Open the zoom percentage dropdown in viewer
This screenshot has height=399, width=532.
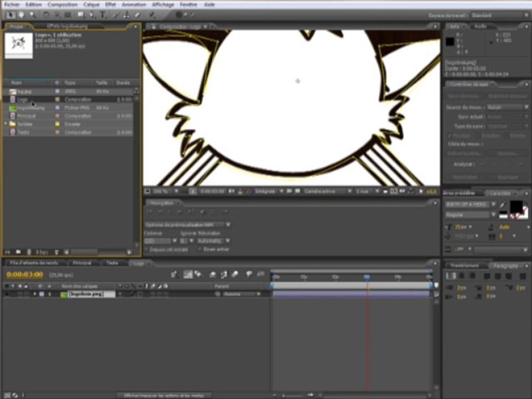[x=166, y=192]
